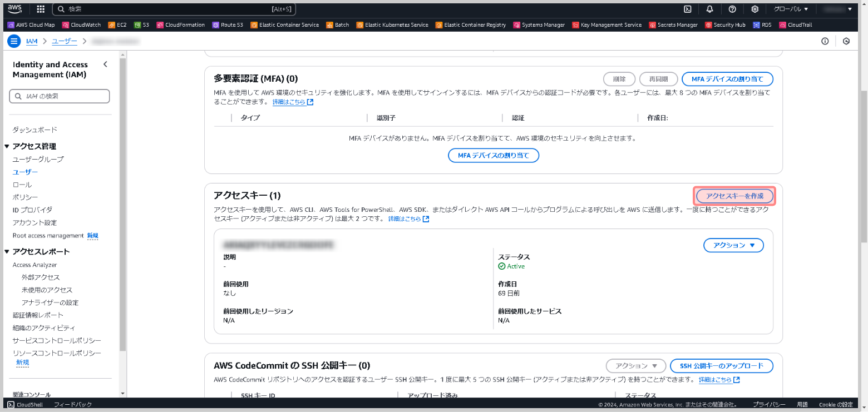Open the CloudFormation shortcut

coord(181,25)
